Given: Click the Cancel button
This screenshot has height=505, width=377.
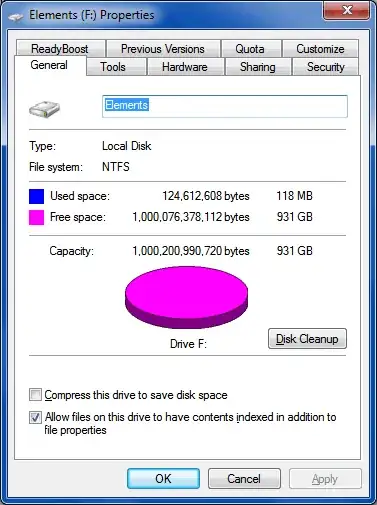Looking at the screenshot, I should [x=244, y=479].
